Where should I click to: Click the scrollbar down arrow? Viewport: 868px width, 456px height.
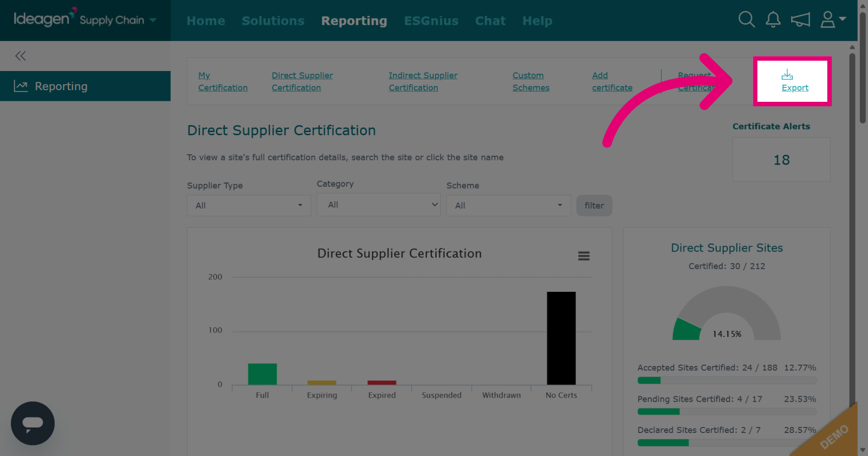(863, 450)
